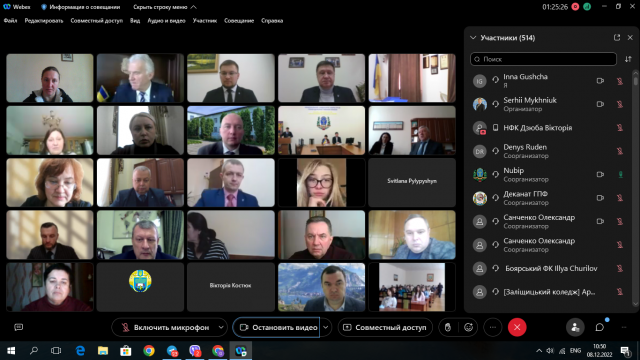Show hidden system tray icons
The height and width of the screenshot is (360, 640).
[539, 351]
